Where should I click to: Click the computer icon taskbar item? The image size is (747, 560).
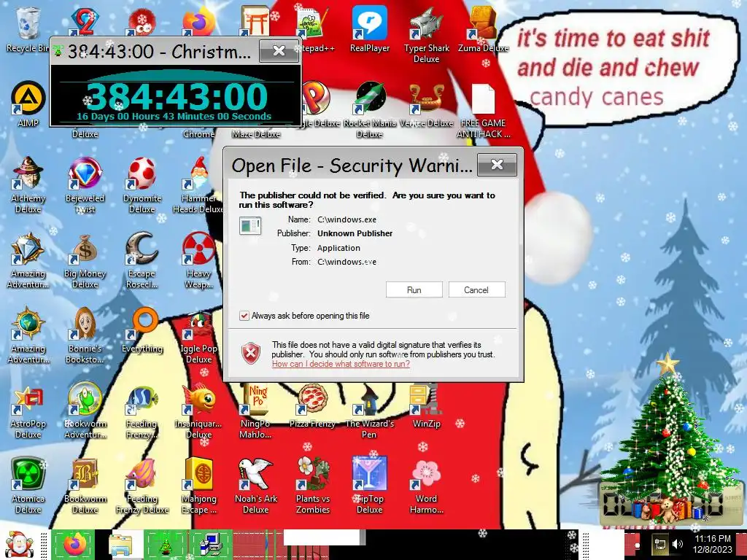[x=210, y=545]
